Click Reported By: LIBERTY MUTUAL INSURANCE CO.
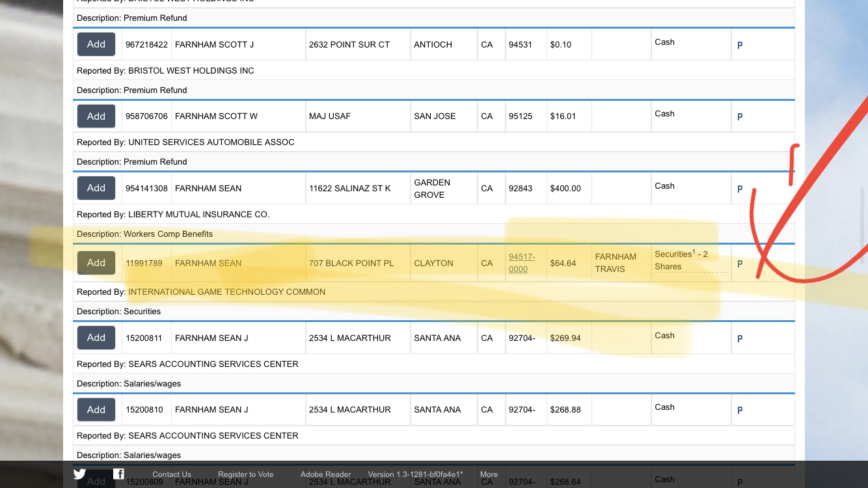This screenshot has width=868, height=488. [x=173, y=214]
